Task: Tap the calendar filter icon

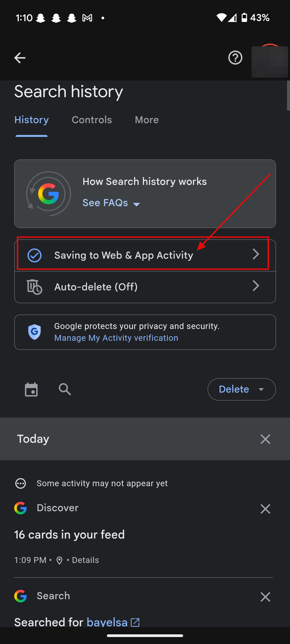Action: pyautogui.click(x=31, y=389)
